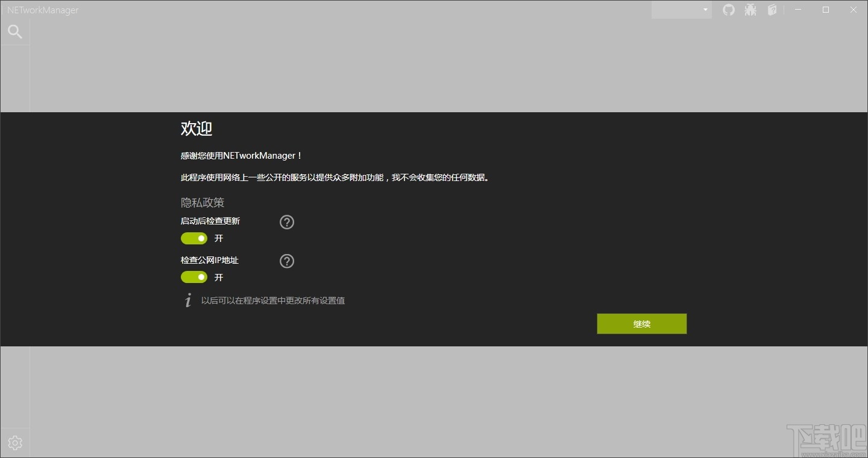Click the 欢迎 welcome heading
Viewport: 868px width, 458px height.
tap(196, 129)
